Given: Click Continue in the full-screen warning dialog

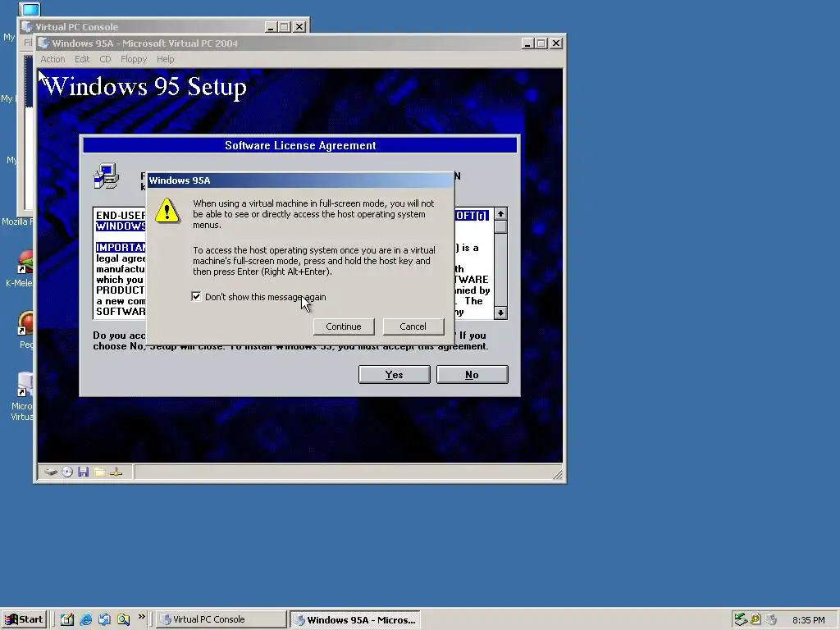Looking at the screenshot, I should pos(344,326).
